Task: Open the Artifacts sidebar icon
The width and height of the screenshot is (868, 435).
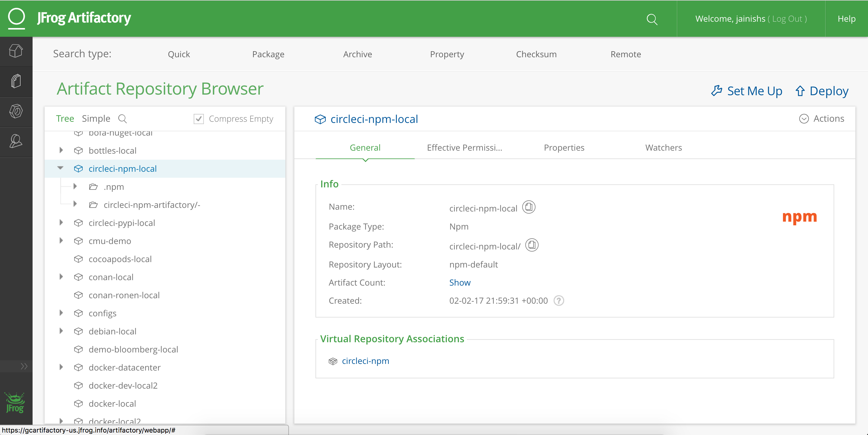Action: [x=16, y=81]
